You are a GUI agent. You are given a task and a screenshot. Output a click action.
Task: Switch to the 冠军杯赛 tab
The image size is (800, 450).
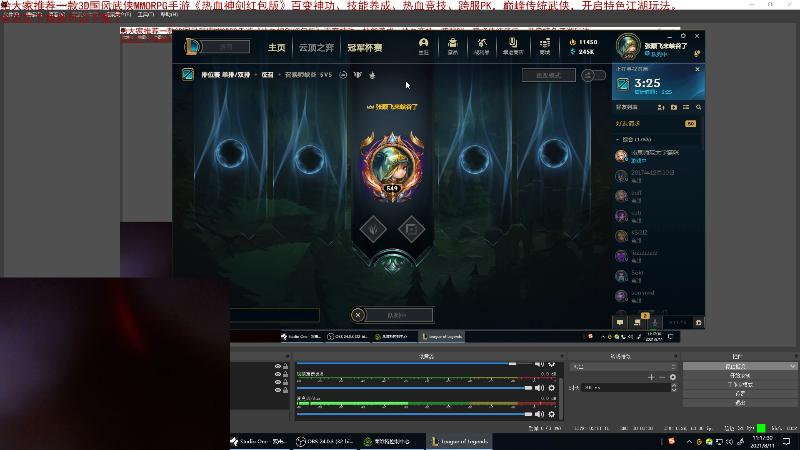pos(365,47)
